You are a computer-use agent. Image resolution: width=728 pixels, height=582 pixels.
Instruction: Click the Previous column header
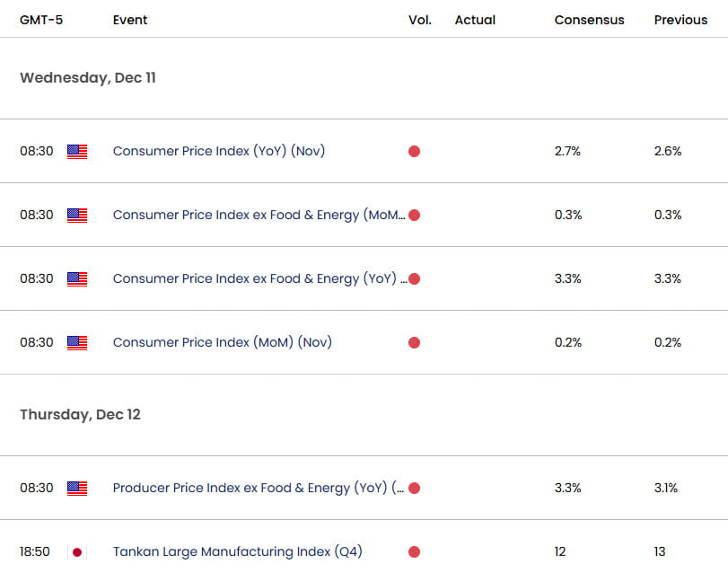(680, 19)
